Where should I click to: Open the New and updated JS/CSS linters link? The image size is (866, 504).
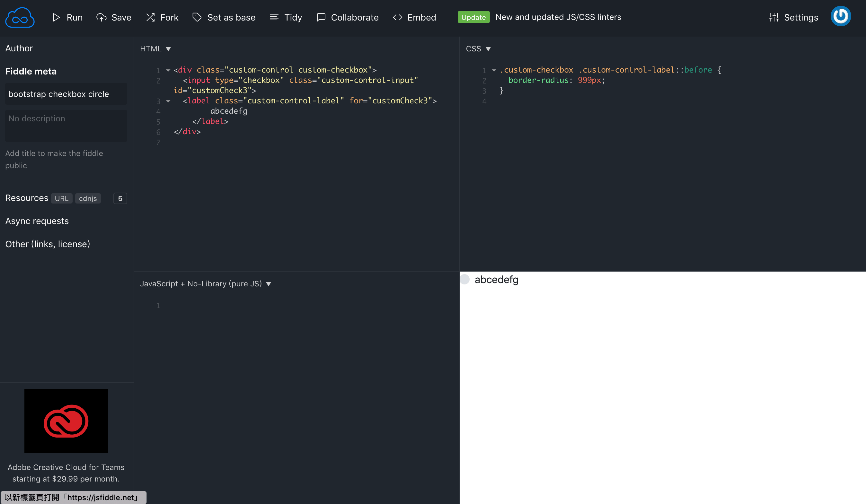pos(558,17)
